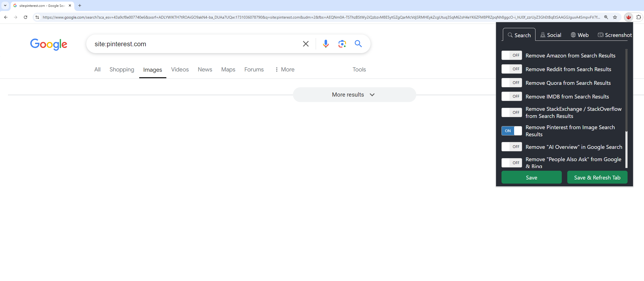Click the red lotus extension icon

pyautogui.click(x=629, y=17)
